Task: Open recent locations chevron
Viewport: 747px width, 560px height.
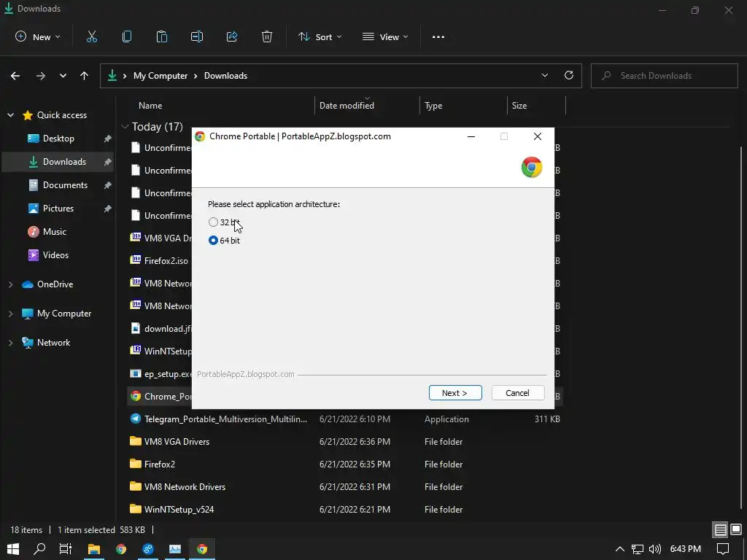Action: point(63,76)
